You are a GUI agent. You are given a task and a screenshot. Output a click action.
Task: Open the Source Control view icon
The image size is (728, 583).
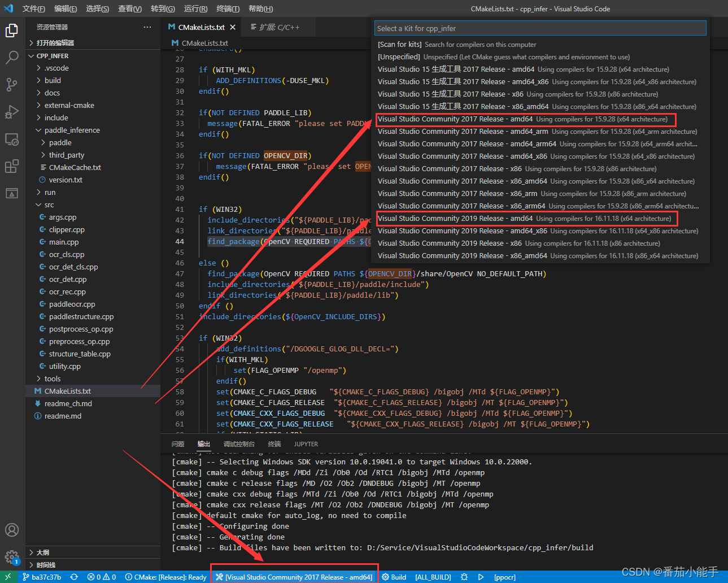tap(12, 85)
